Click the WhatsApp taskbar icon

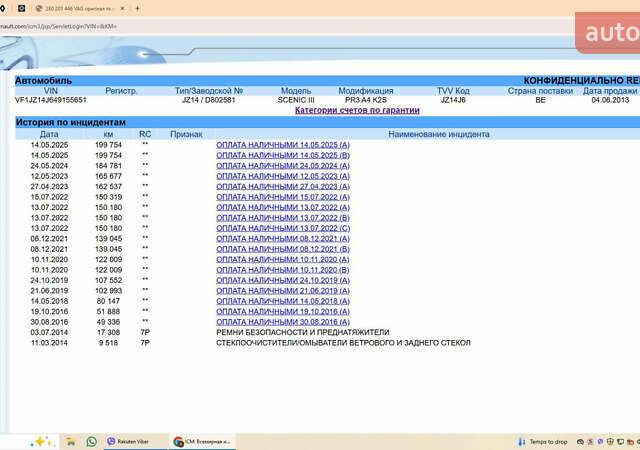tap(93, 441)
